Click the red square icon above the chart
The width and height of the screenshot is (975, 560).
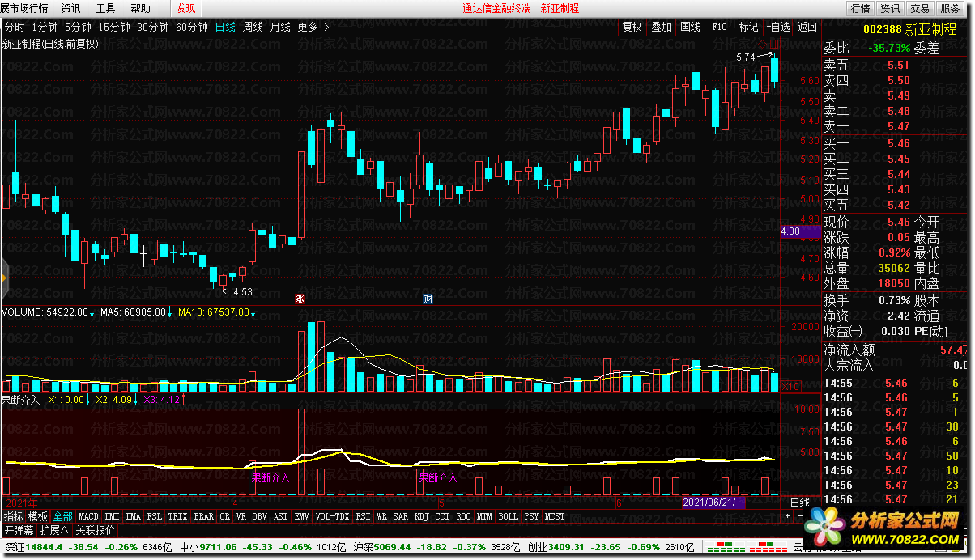[775, 43]
